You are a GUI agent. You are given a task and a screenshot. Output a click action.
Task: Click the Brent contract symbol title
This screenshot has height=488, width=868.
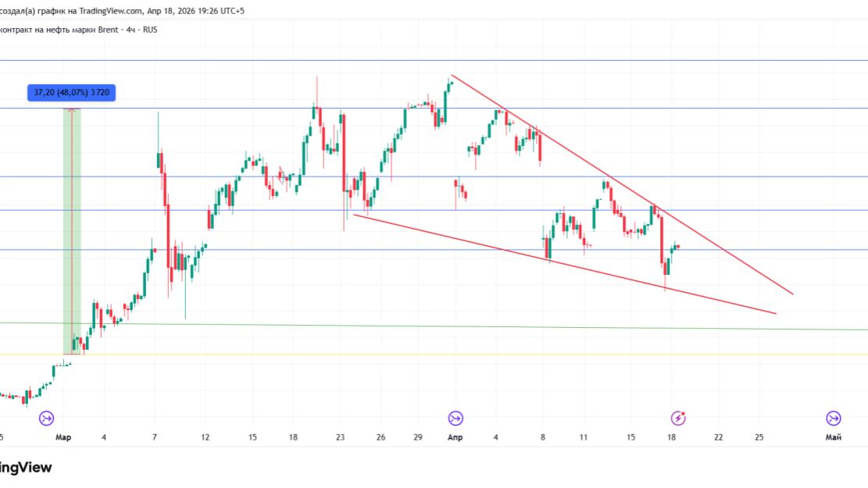click(59, 30)
